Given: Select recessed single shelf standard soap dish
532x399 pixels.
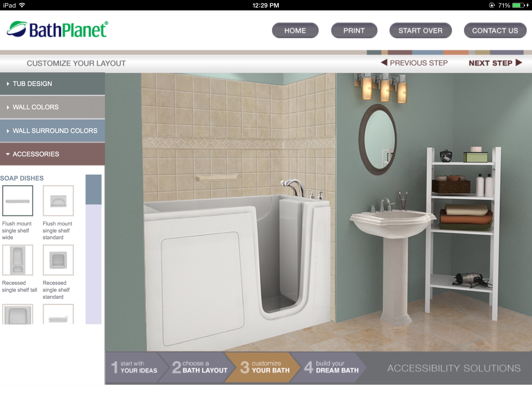Looking at the screenshot, I should coord(58,260).
